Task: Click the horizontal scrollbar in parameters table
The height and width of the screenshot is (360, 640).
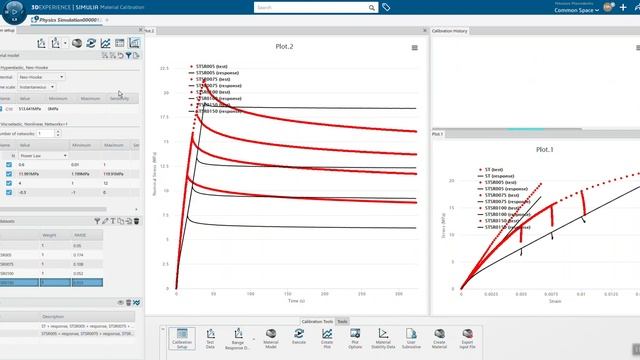Action: click(x=53, y=209)
